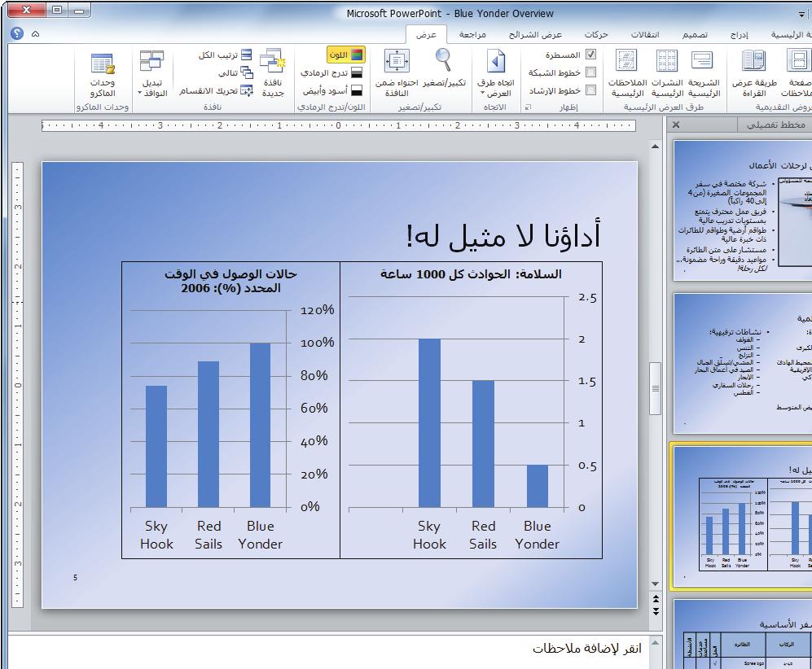This screenshot has height=669, width=812.
Task: Open PowerPoint Help question mark
Action: click(17, 33)
